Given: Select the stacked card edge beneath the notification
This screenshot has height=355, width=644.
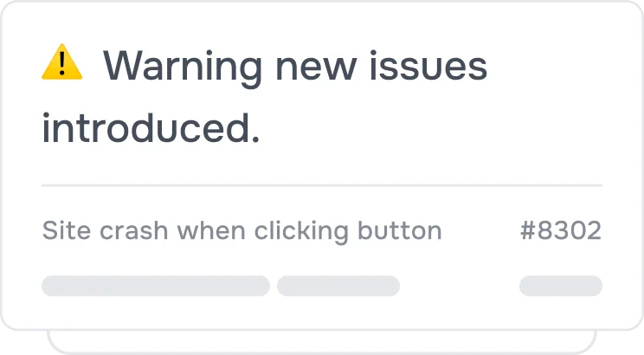Looking at the screenshot, I should pyautogui.click(x=322, y=340).
